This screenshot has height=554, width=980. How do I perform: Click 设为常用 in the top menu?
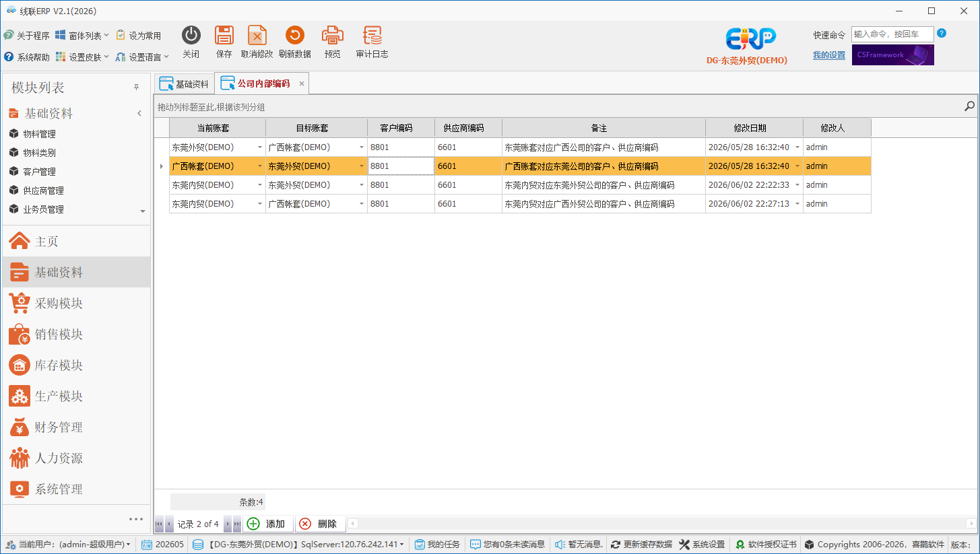coord(139,36)
